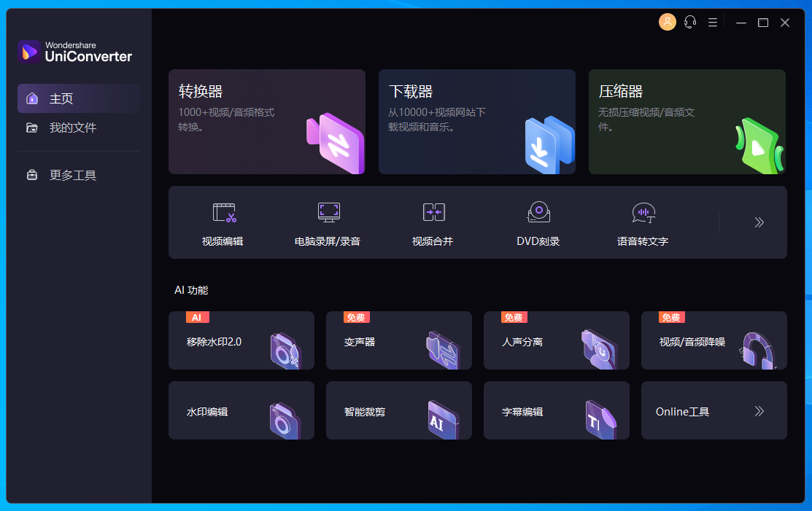Open the 压缩器 compressor card
This screenshot has height=511, width=812.
click(687, 122)
